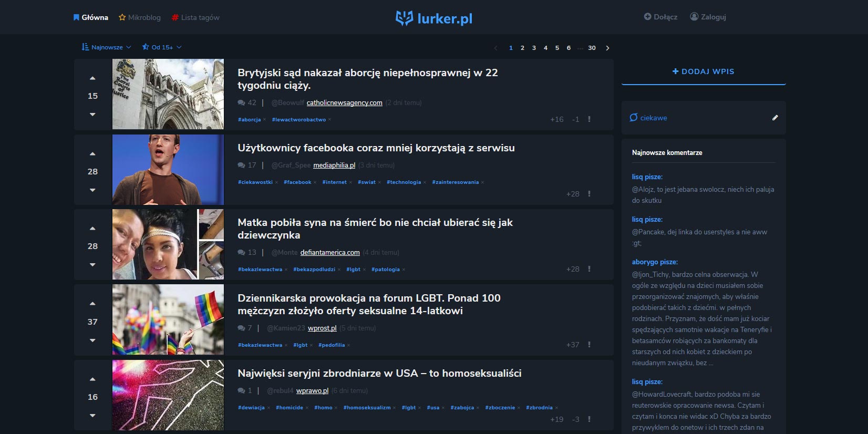The width and height of the screenshot is (868, 434).
Task: Downvote the 'Matka pobiła syna' post
Action: (92, 264)
